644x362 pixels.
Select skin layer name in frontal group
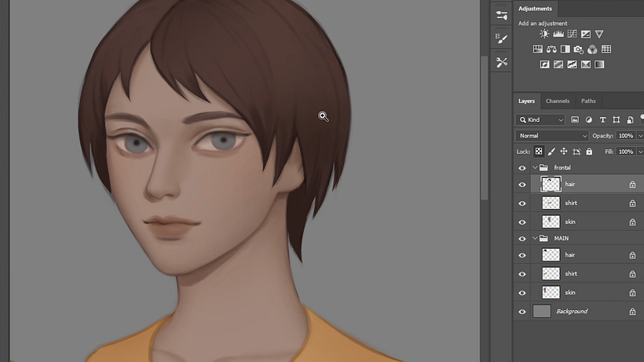coord(570,221)
